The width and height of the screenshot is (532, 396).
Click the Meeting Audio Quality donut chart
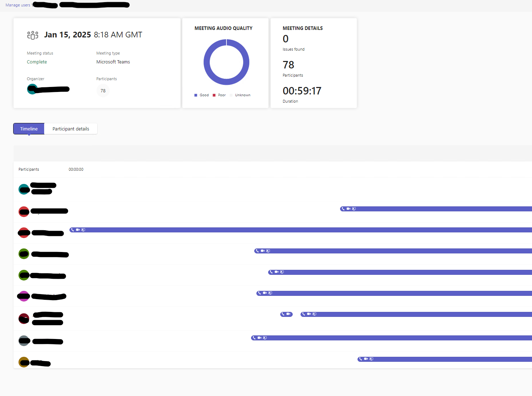226,62
